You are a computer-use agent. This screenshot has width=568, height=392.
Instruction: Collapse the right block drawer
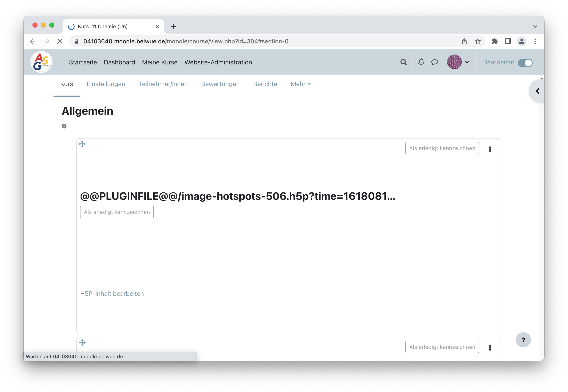click(537, 91)
